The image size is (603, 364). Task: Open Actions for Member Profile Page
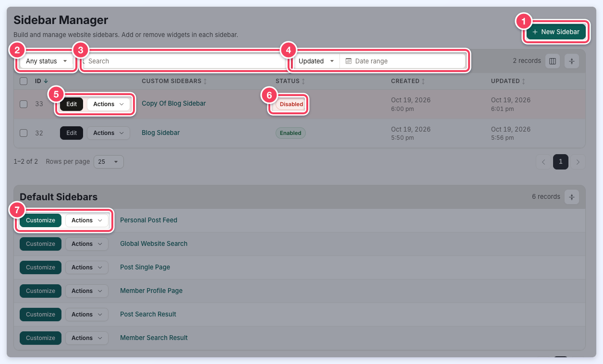tap(87, 291)
